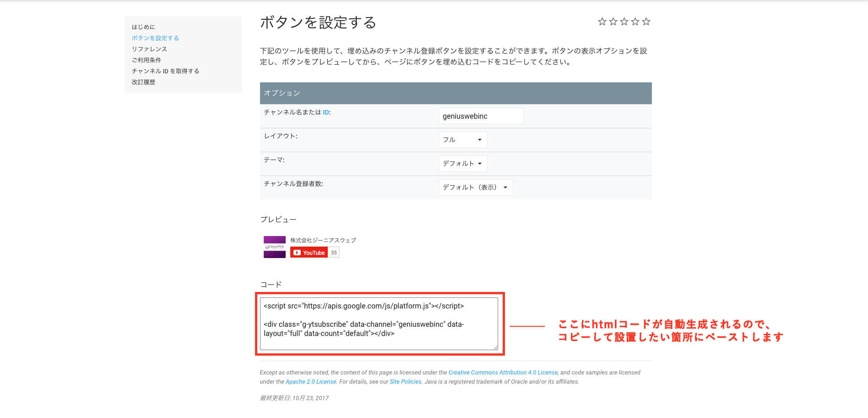
Task: Open the レイアウト dropdown showing フル
Action: (463, 140)
